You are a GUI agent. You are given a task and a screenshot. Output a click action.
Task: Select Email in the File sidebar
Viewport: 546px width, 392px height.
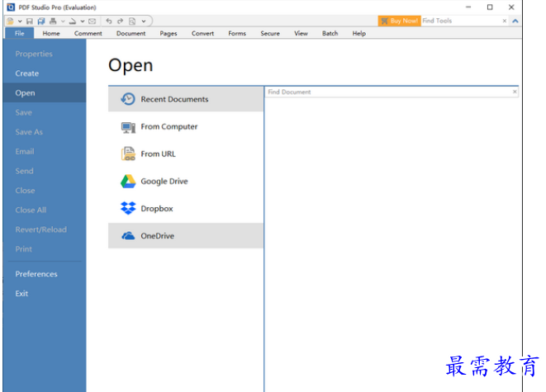pyautogui.click(x=45, y=151)
